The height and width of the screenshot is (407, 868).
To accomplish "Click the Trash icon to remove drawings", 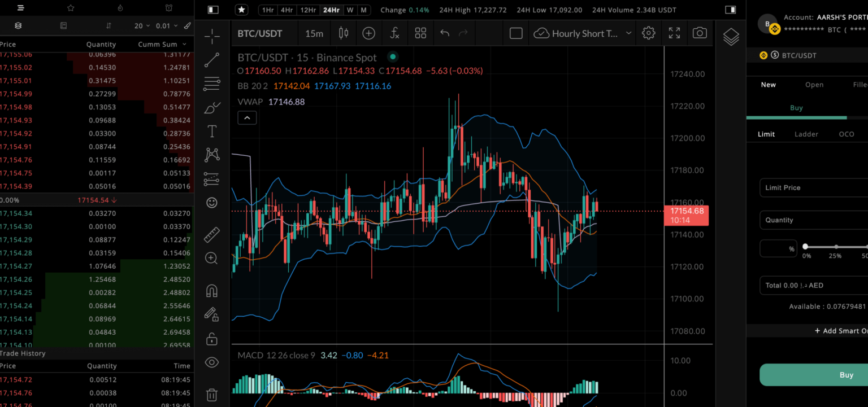I will pos(211,395).
